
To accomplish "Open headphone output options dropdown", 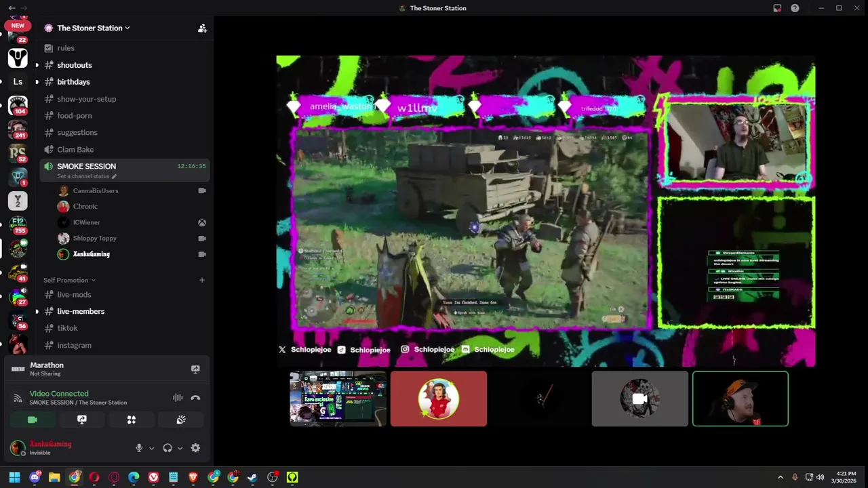I will coord(180,448).
